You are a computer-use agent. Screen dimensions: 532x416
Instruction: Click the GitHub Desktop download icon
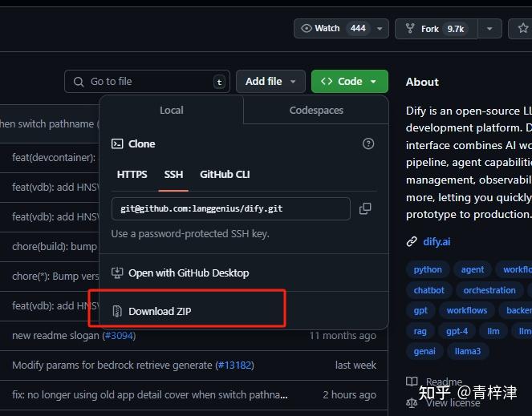tap(117, 273)
